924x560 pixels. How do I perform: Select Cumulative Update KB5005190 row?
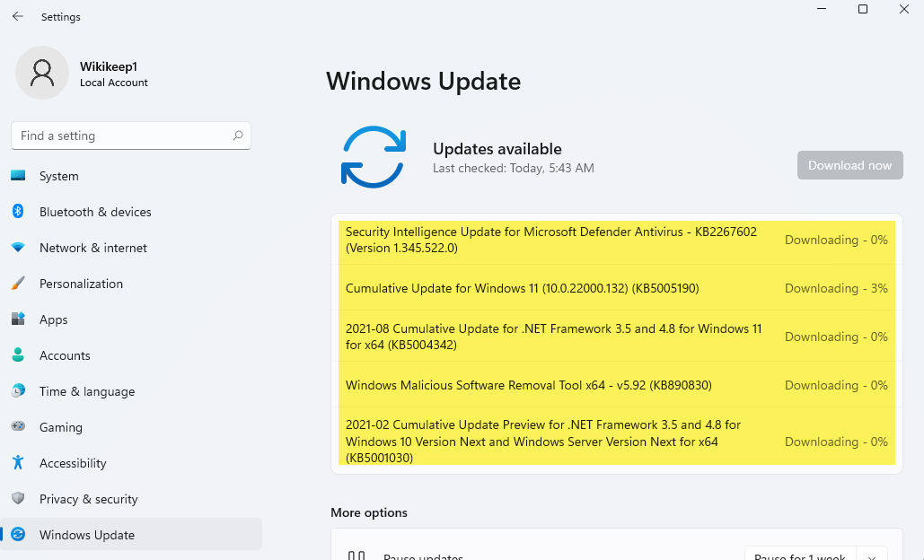(x=616, y=288)
